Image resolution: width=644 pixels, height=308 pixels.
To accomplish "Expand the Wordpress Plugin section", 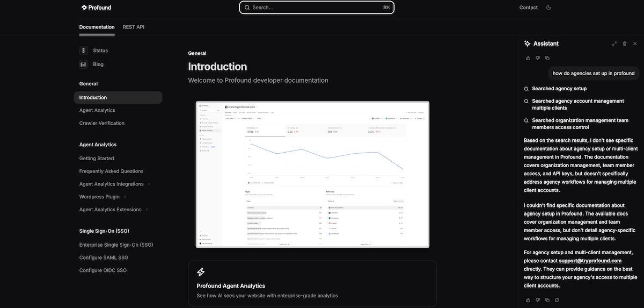I will [x=125, y=197].
